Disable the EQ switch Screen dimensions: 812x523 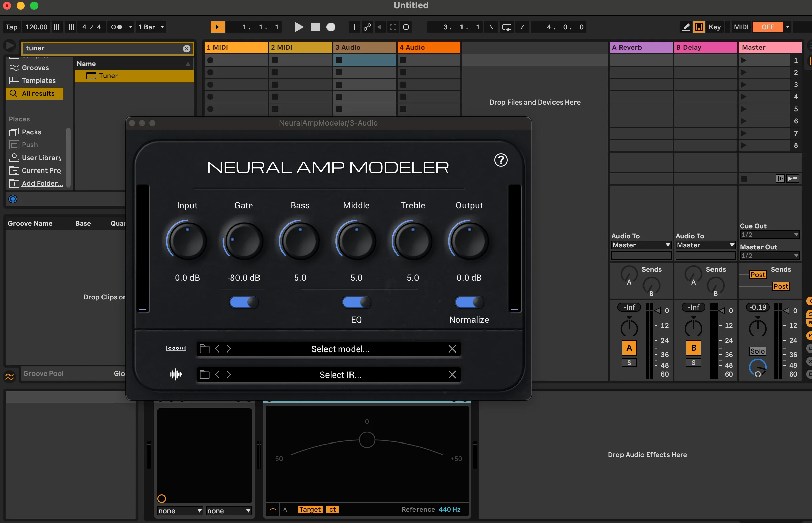tap(356, 302)
